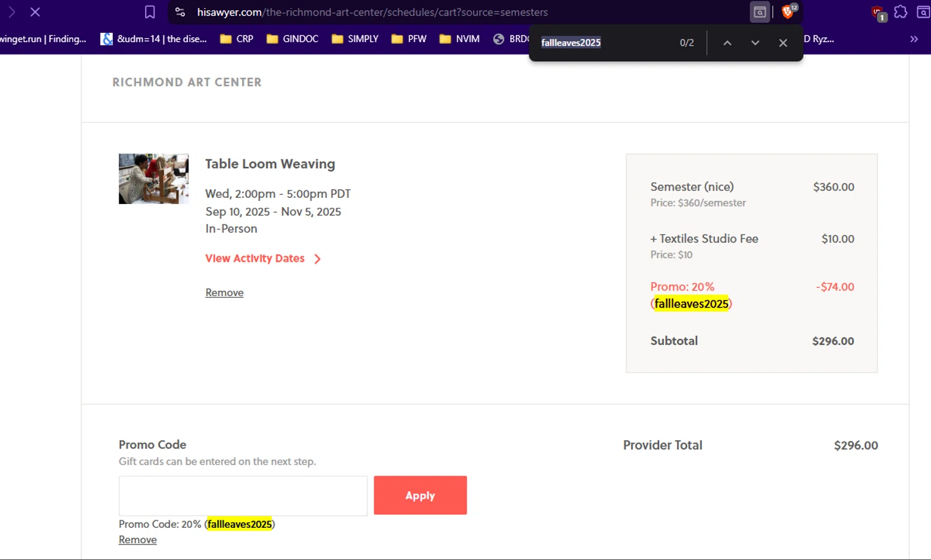Click the Textiles Studio Fee line

click(704, 239)
